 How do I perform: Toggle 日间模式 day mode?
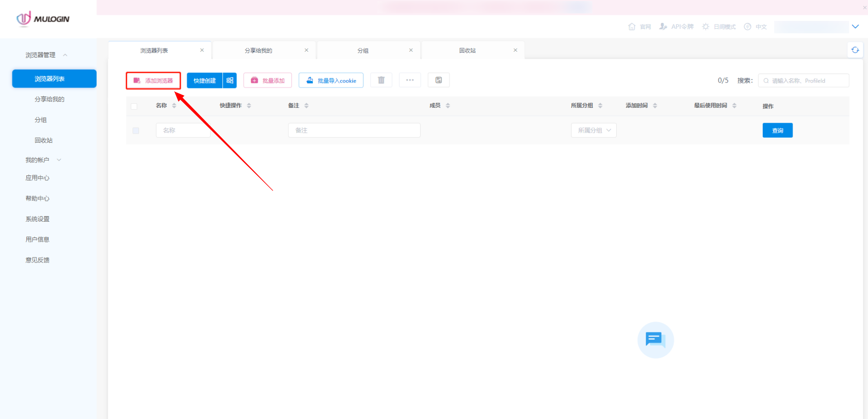tap(719, 27)
